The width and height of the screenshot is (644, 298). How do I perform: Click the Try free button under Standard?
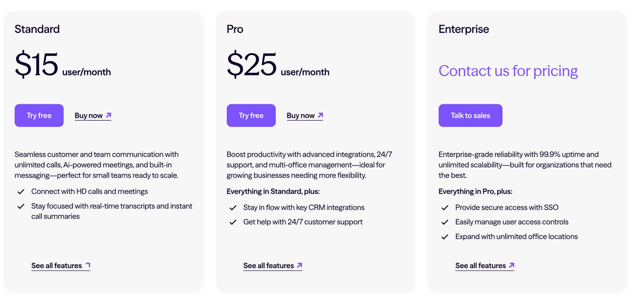click(x=39, y=115)
